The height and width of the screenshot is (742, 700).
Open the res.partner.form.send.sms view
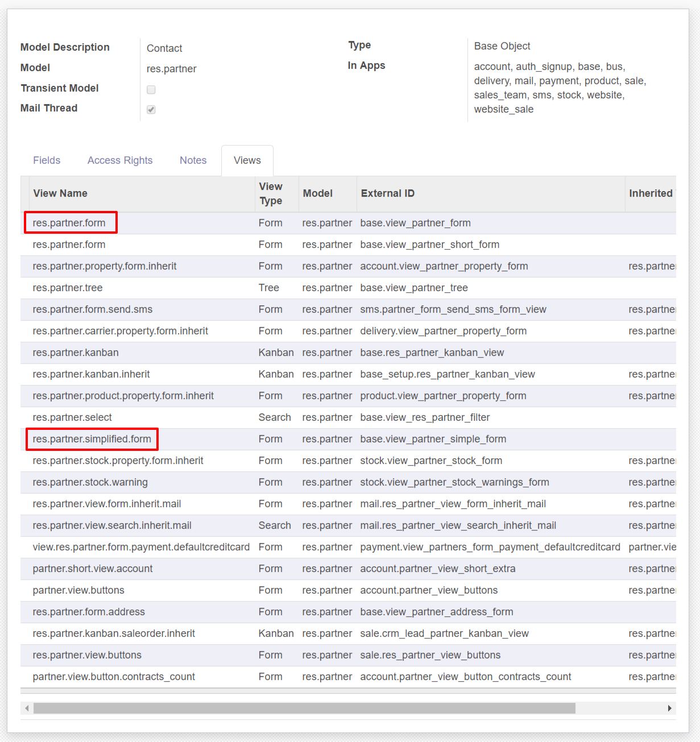coord(348,309)
